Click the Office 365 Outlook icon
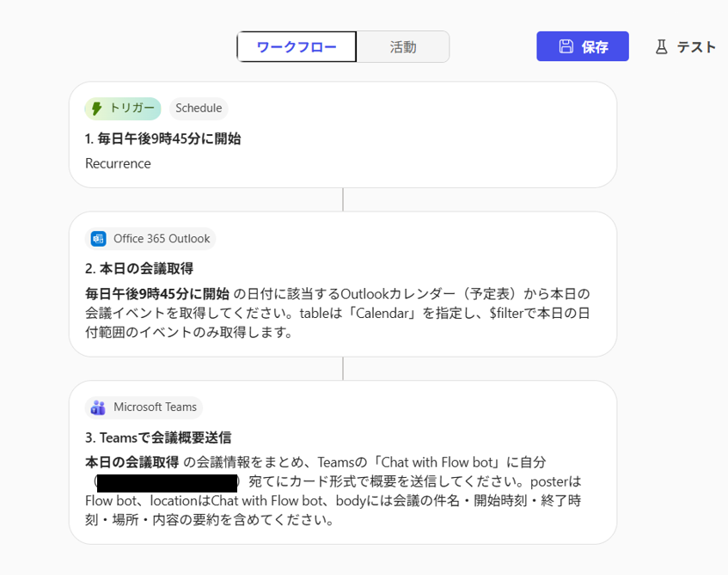Screen dimensions: 728x575 [x=98, y=239]
